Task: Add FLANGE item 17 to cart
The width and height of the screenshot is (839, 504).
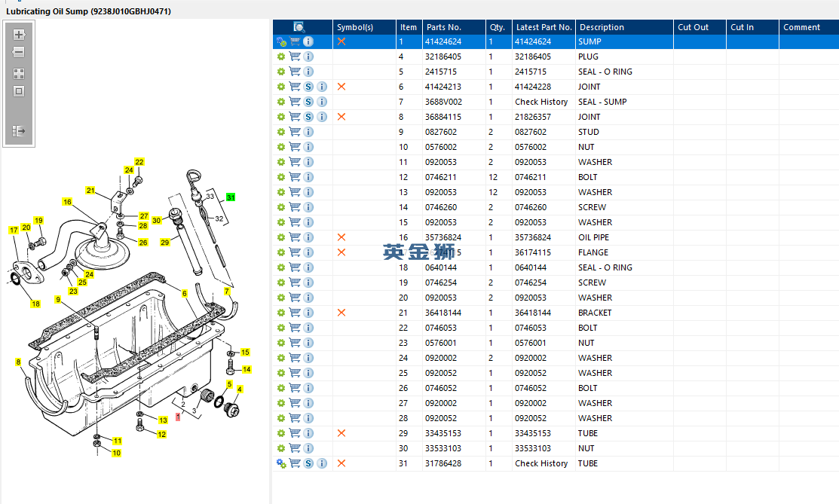Action: tap(295, 252)
